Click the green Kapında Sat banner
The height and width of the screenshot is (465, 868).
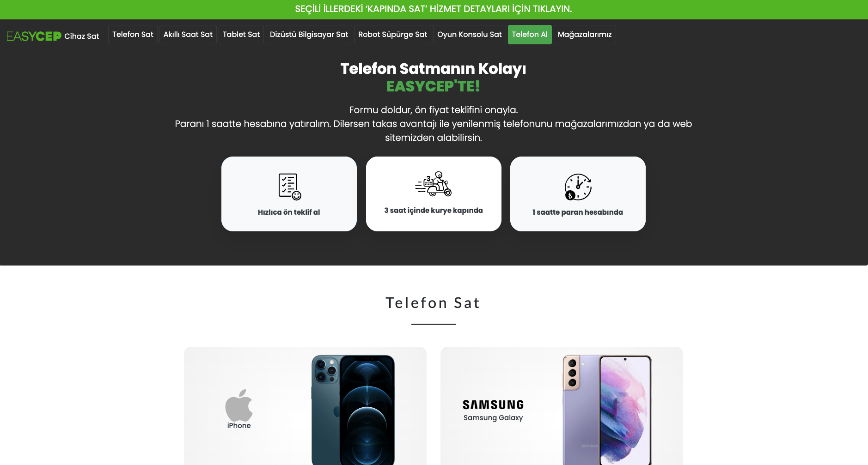pyautogui.click(x=434, y=9)
